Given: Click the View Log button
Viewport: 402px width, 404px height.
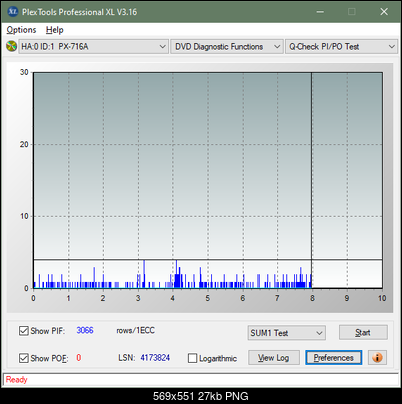Looking at the screenshot, I should (x=274, y=358).
